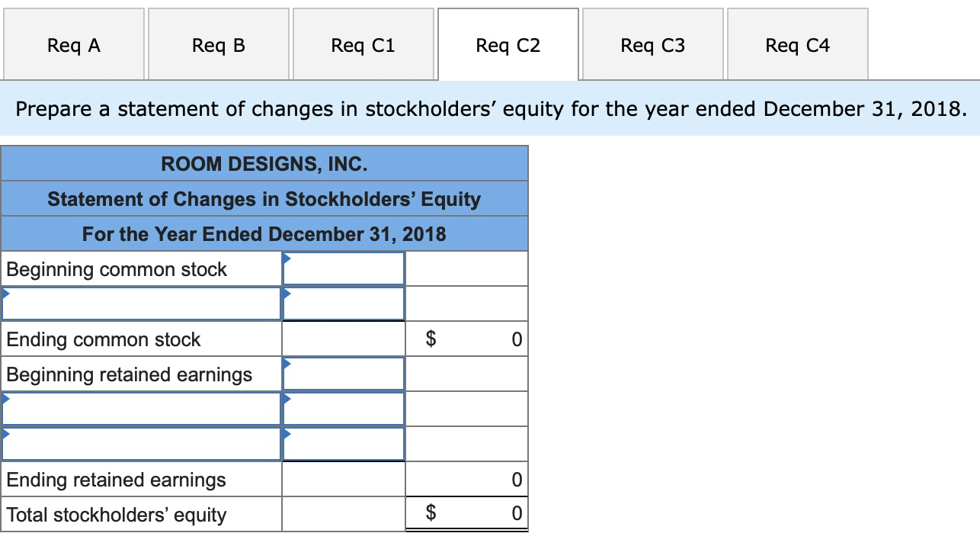Switch to the Req B tab
Image resolution: width=980 pixels, height=546 pixels.
pos(218,44)
